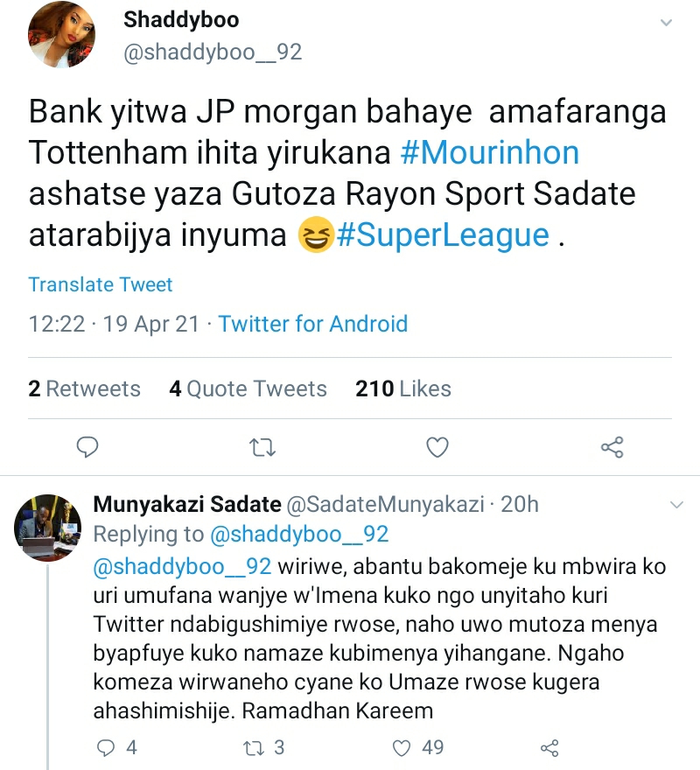
Task: Click Translate Tweet link
Action: 101,284
